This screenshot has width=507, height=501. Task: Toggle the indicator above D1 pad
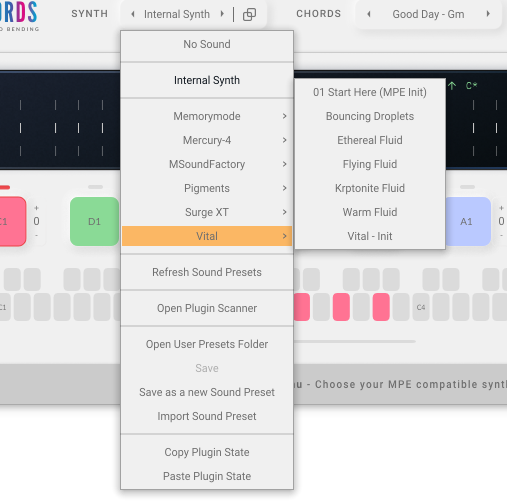point(96,187)
